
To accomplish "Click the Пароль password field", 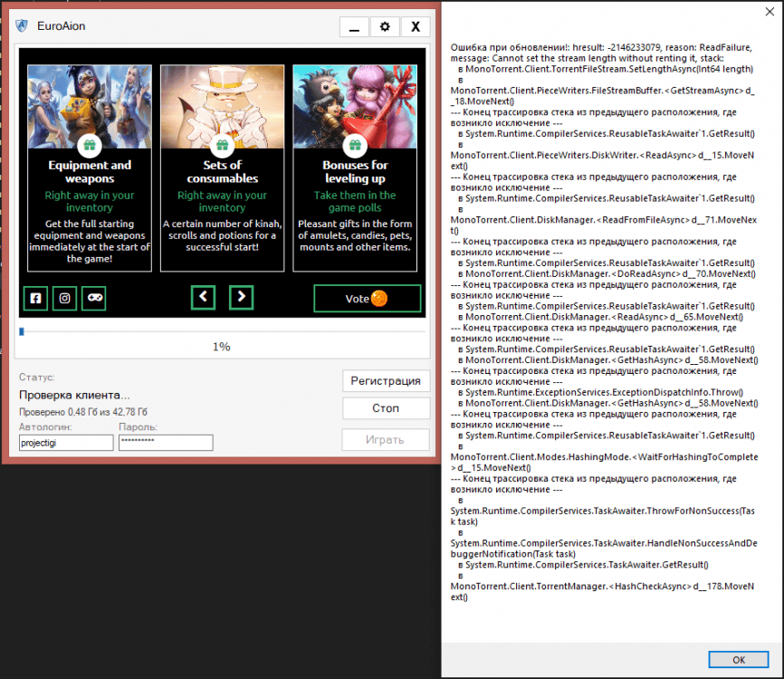I will [x=165, y=443].
